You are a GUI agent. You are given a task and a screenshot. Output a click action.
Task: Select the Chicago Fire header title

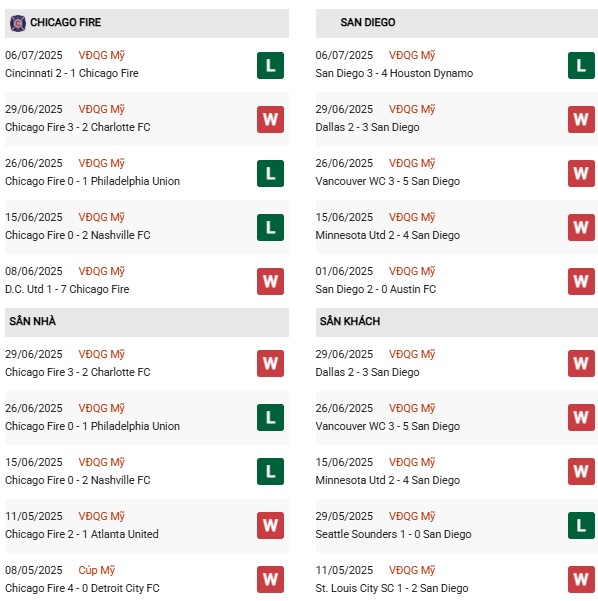tap(66, 23)
